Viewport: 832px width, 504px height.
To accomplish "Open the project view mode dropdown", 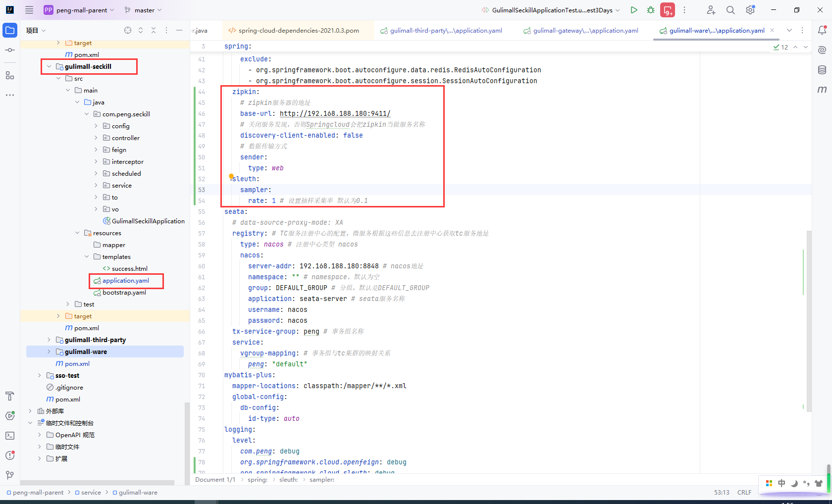I will click(x=36, y=30).
